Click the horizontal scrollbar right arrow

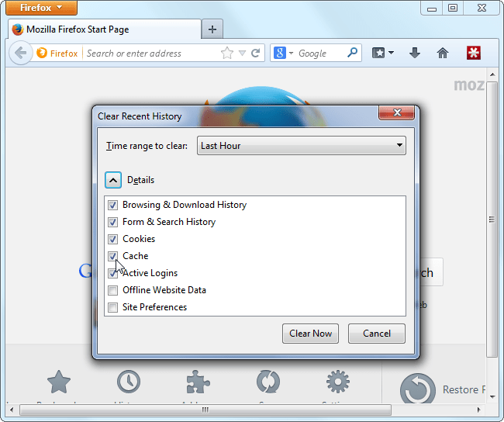coord(478,410)
